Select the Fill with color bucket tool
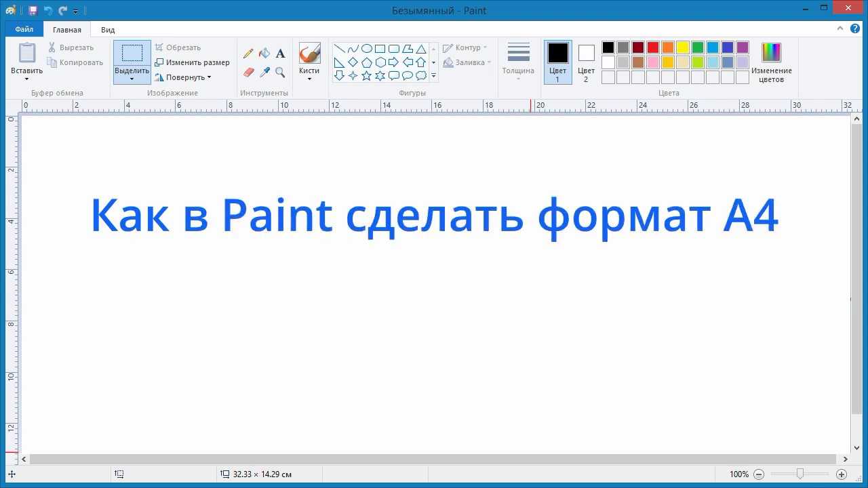Viewport: 868px width, 488px height. (x=264, y=54)
